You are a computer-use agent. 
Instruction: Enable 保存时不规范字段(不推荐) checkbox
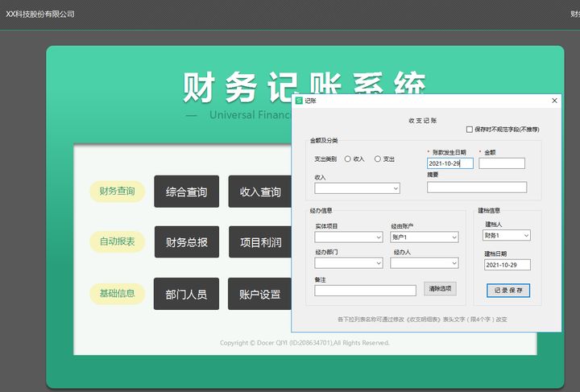(470, 130)
